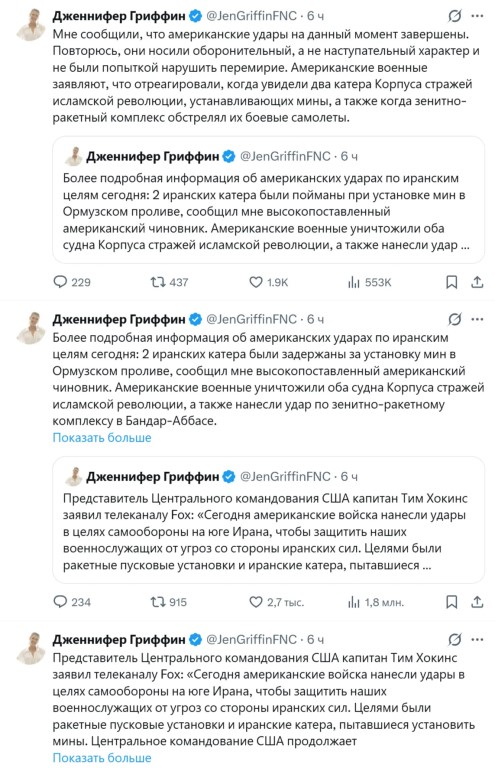
Task: Share the second tweet
Action: click(x=477, y=601)
